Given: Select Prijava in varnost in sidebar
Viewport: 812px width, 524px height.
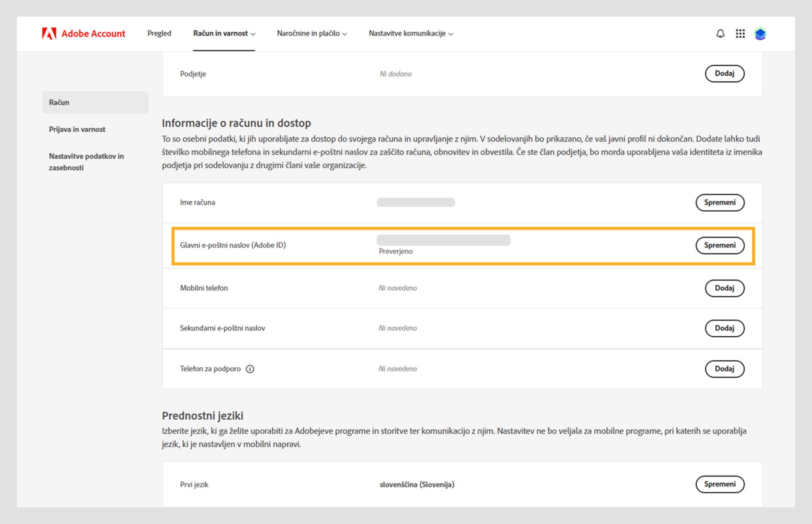Looking at the screenshot, I should point(77,129).
